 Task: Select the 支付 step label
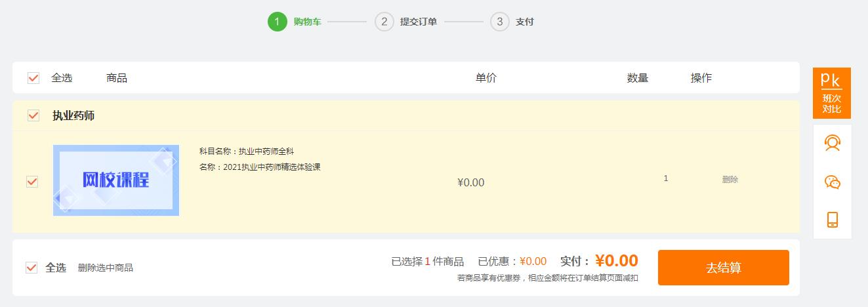pyautogui.click(x=525, y=22)
